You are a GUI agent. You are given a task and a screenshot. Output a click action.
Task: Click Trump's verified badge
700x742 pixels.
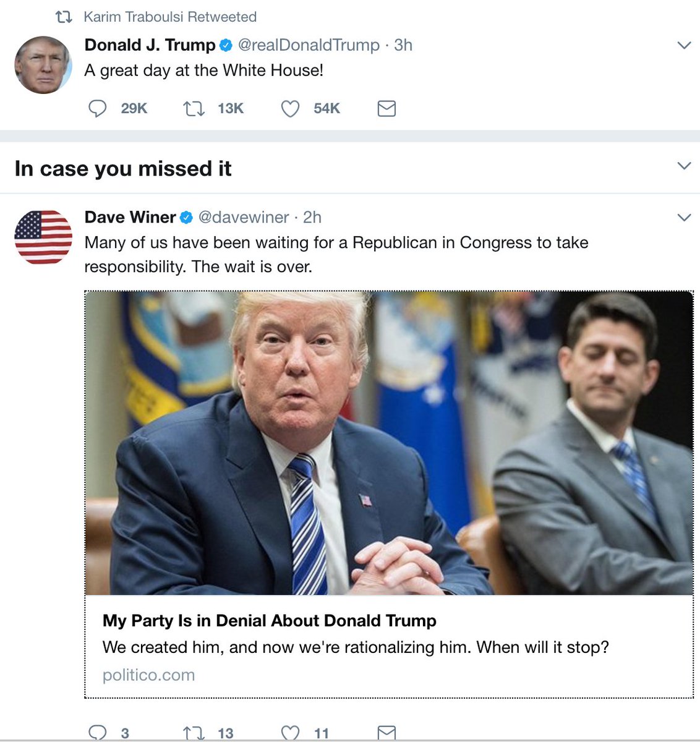(x=226, y=45)
